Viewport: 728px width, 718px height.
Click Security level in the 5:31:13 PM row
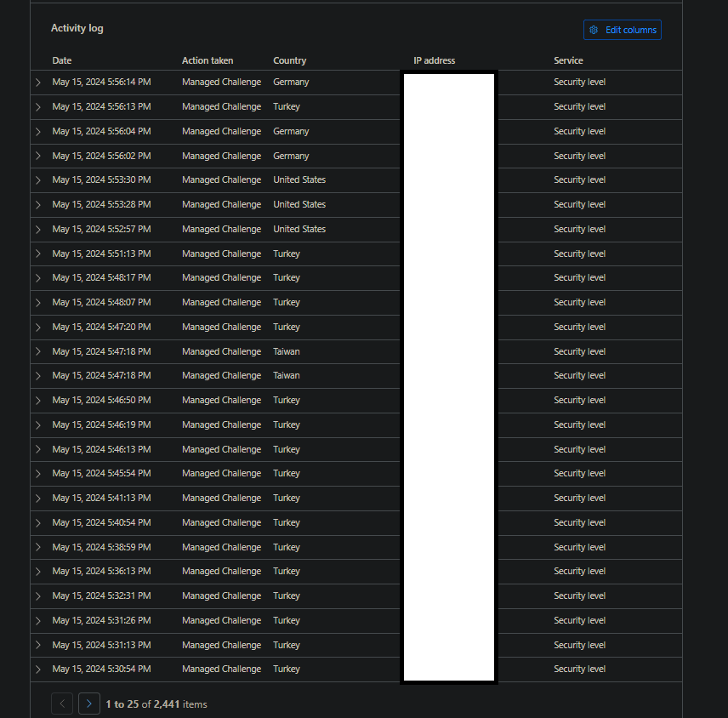point(579,645)
